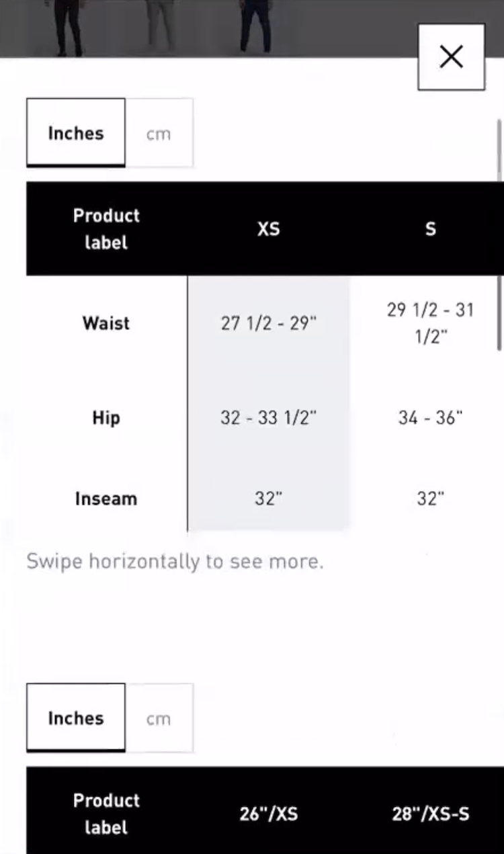Click the first table's Product label header
This screenshot has width=504, height=854.
point(106,229)
